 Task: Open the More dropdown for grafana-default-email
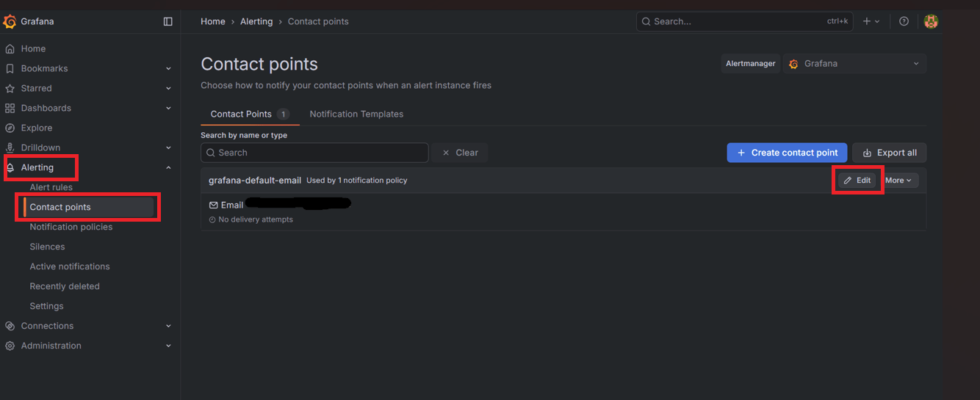click(x=898, y=181)
